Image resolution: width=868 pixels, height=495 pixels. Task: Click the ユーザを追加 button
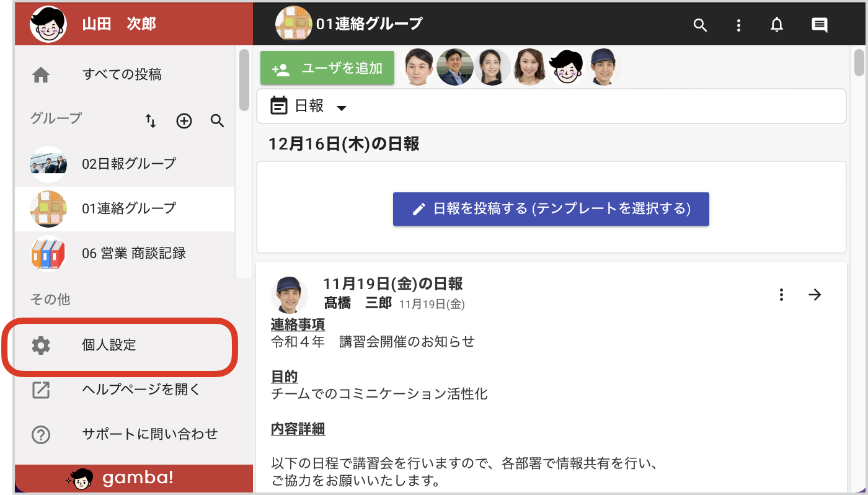click(327, 68)
